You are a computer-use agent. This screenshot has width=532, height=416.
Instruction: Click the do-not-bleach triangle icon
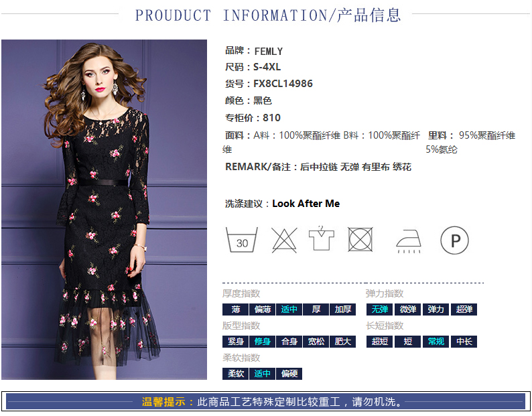point(284,240)
